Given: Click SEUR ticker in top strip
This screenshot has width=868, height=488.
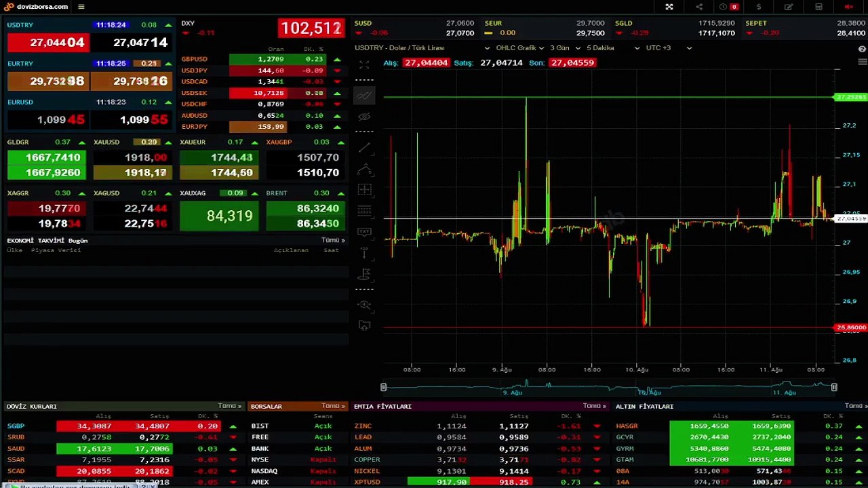Looking at the screenshot, I should 545,28.
